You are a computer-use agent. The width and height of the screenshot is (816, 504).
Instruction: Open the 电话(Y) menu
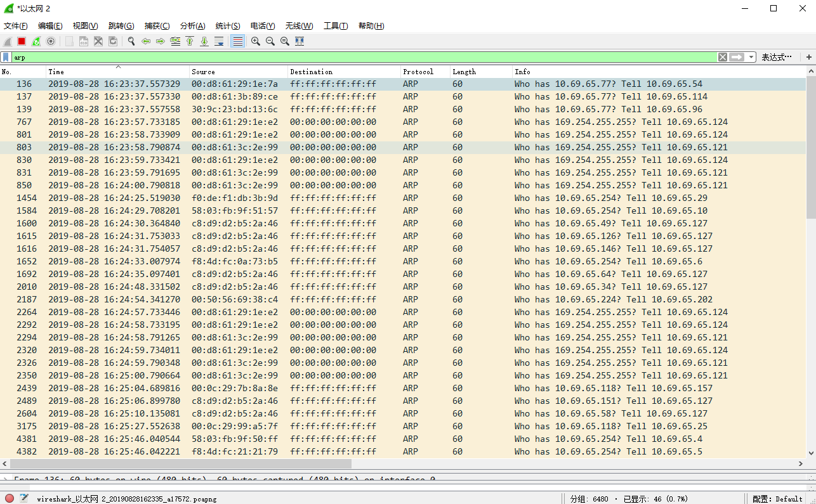263,26
